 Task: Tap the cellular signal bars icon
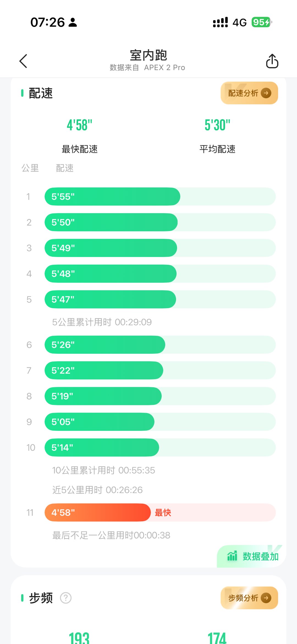(x=220, y=22)
